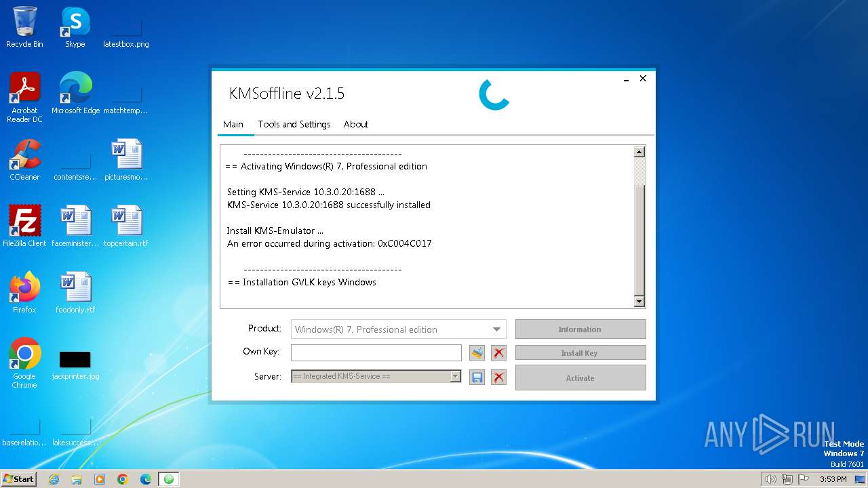Open foodonly.rtf document
Image resolution: width=868 pixels, height=488 pixels.
pos(75,293)
